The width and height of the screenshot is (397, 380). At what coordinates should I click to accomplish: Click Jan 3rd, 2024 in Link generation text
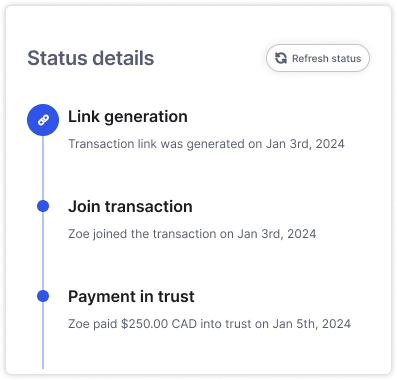tap(305, 144)
